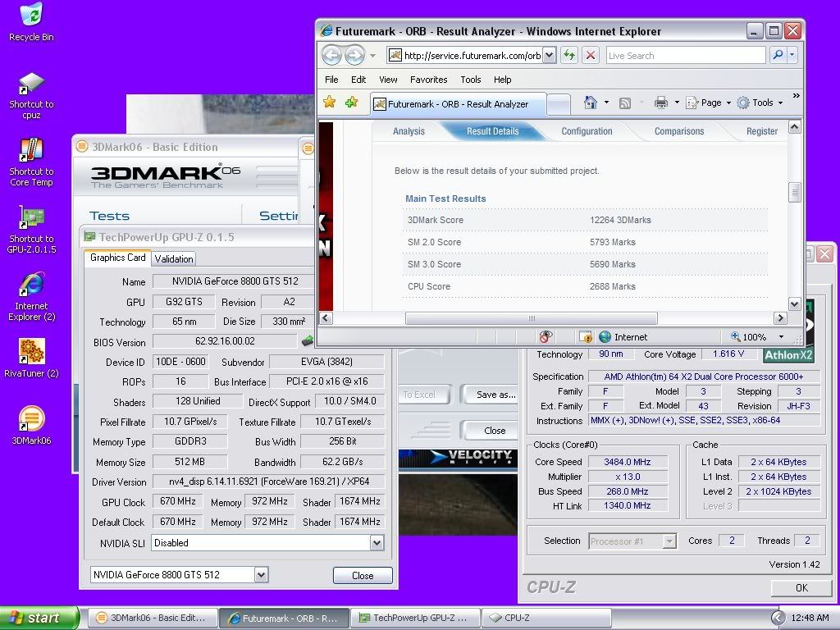The width and height of the screenshot is (840, 630).
Task: Click the Register tab on Futuremark page
Action: pos(762,131)
